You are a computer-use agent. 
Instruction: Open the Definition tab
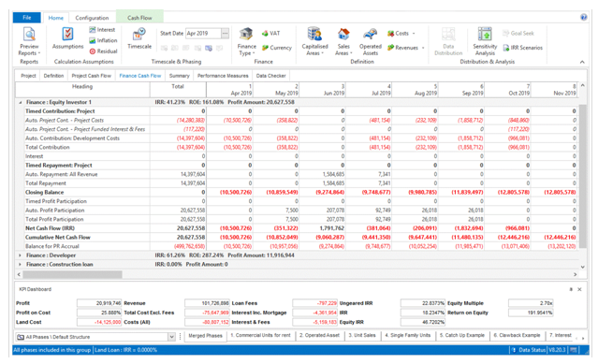(x=53, y=76)
